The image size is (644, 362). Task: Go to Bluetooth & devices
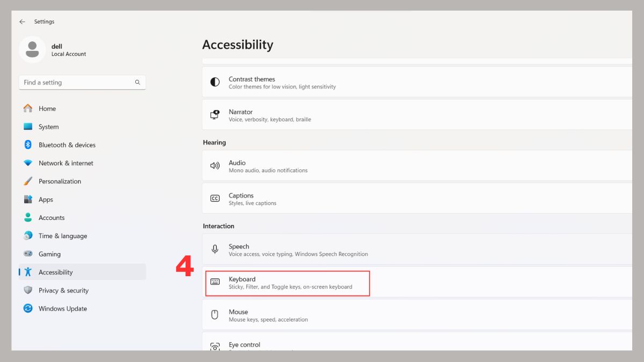[x=82, y=145]
